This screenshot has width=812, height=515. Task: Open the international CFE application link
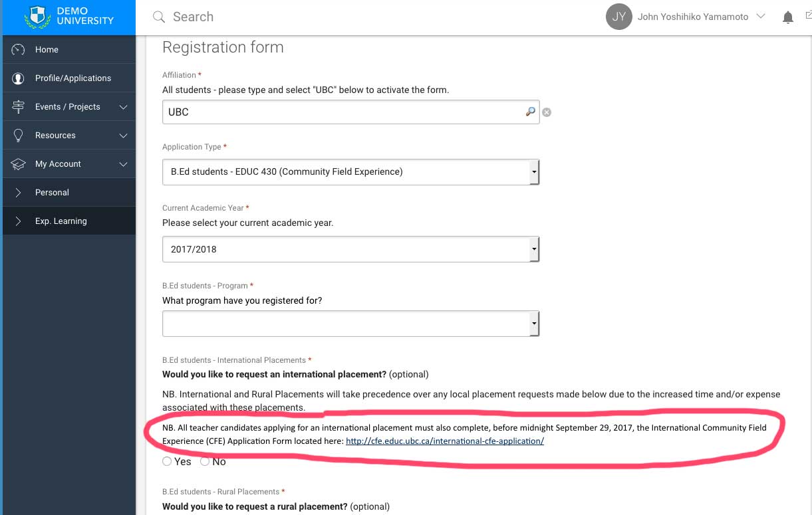(x=445, y=441)
